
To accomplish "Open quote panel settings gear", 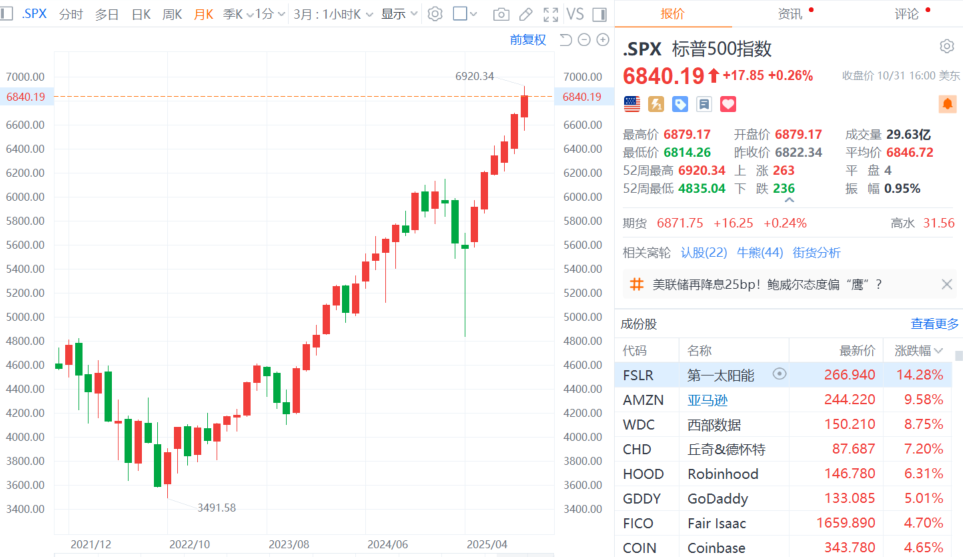I will (x=946, y=47).
